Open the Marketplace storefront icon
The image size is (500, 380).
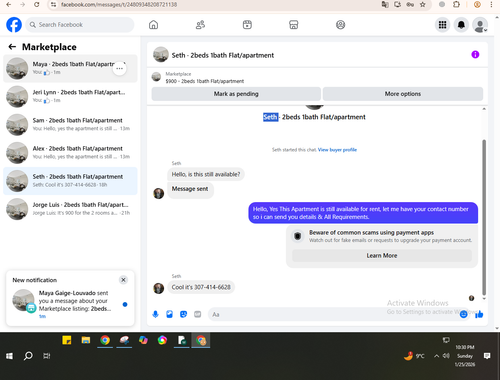(294, 25)
